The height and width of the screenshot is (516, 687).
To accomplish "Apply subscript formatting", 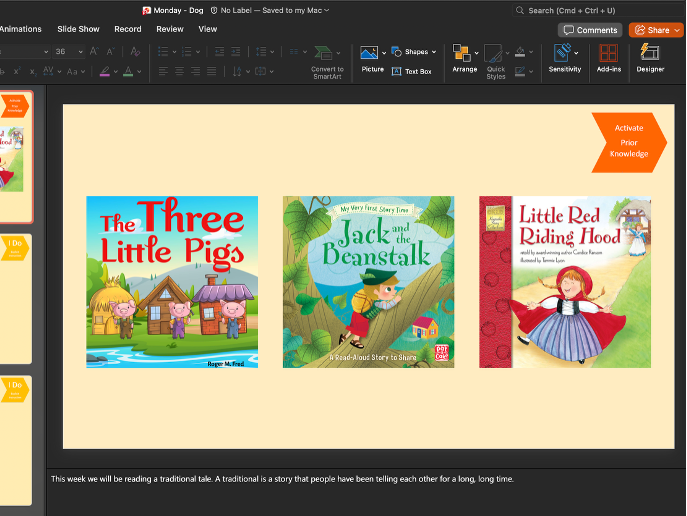I will click(33, 71).
